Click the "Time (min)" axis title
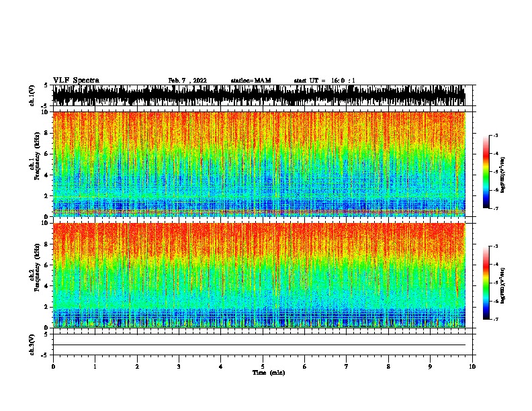This screenshot has height=411, width=532. coord(269,373)
